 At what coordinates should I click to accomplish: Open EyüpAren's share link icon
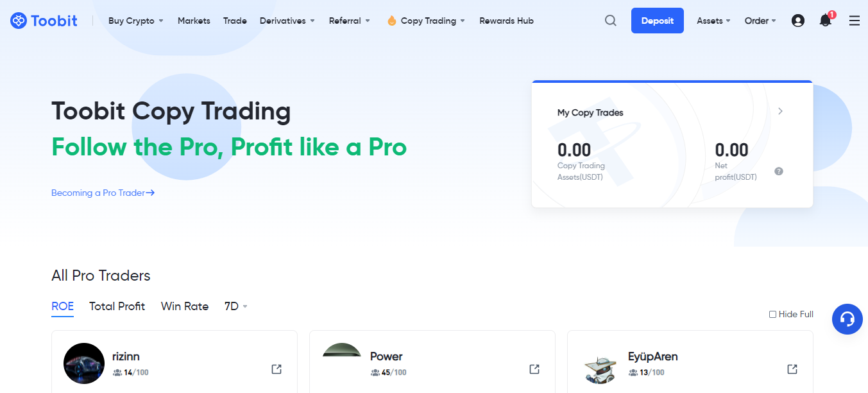click(792, 369)
